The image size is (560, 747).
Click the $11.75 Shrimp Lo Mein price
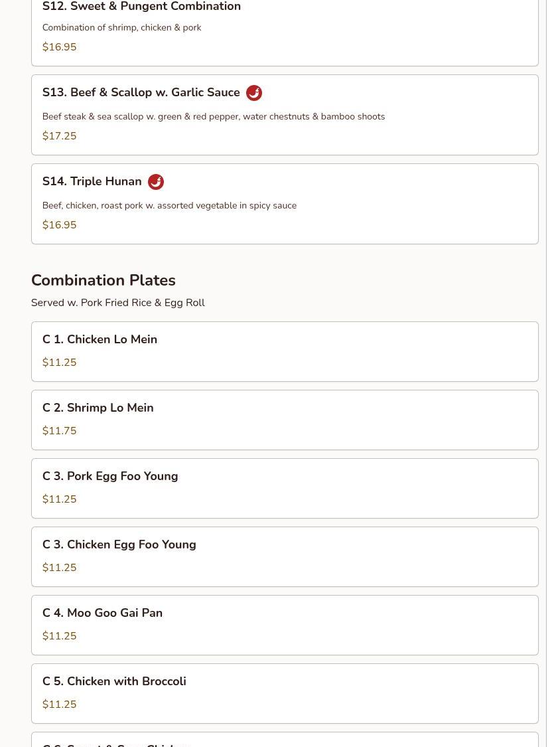click(59, 431)
